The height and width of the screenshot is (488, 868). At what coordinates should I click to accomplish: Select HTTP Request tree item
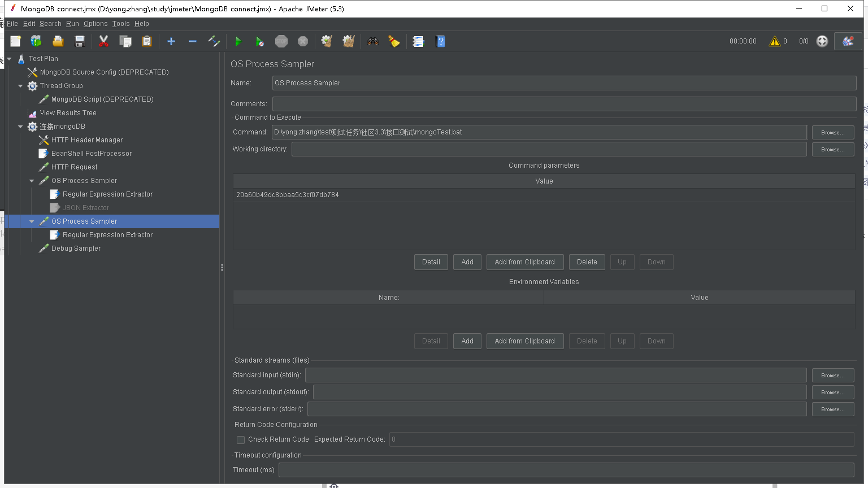74,167
